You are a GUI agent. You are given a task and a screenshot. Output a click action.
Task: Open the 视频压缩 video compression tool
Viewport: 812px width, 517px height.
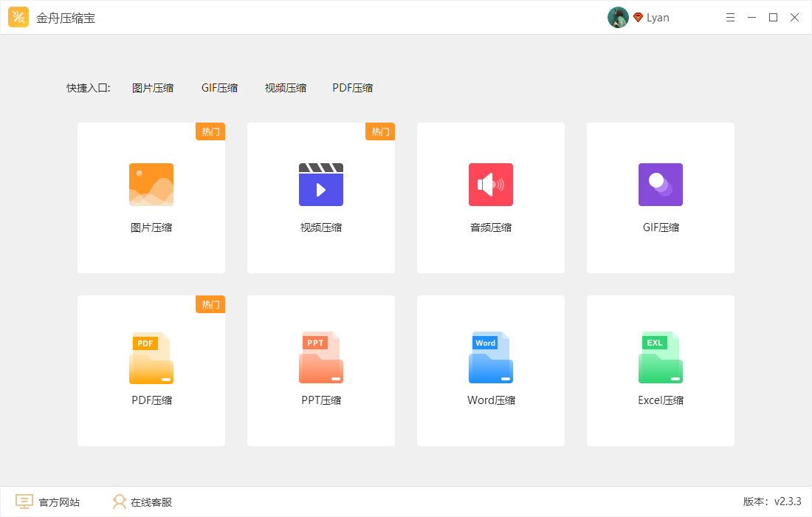point(320,198)
